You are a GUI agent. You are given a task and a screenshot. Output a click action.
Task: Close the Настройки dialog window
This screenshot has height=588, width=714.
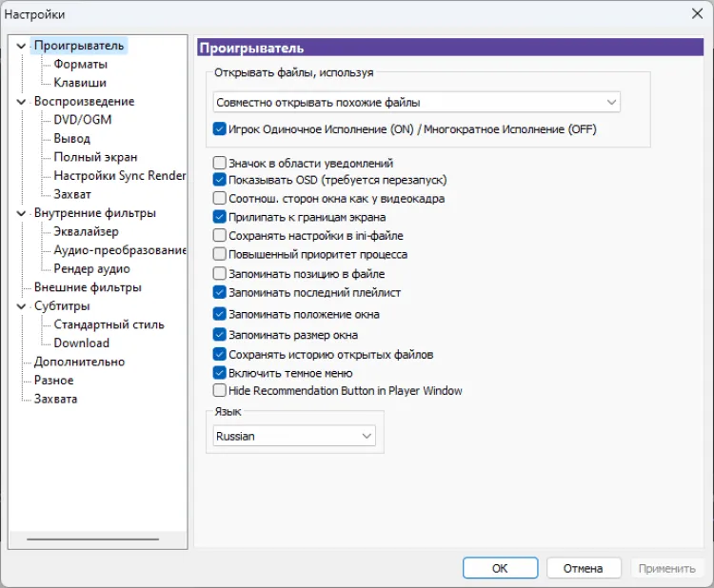pyautogui.click(x=697, y=13)
